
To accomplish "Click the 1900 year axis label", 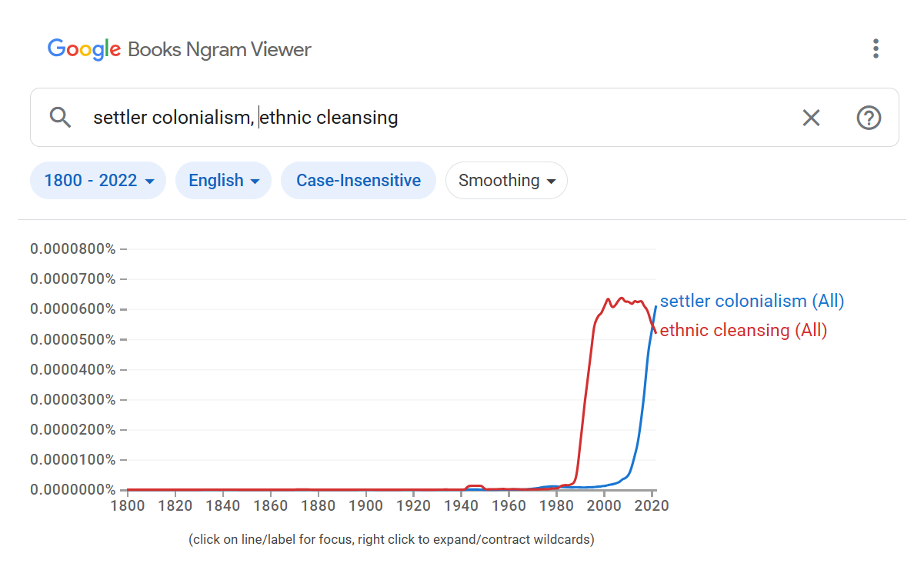I will tap(366, 505).
